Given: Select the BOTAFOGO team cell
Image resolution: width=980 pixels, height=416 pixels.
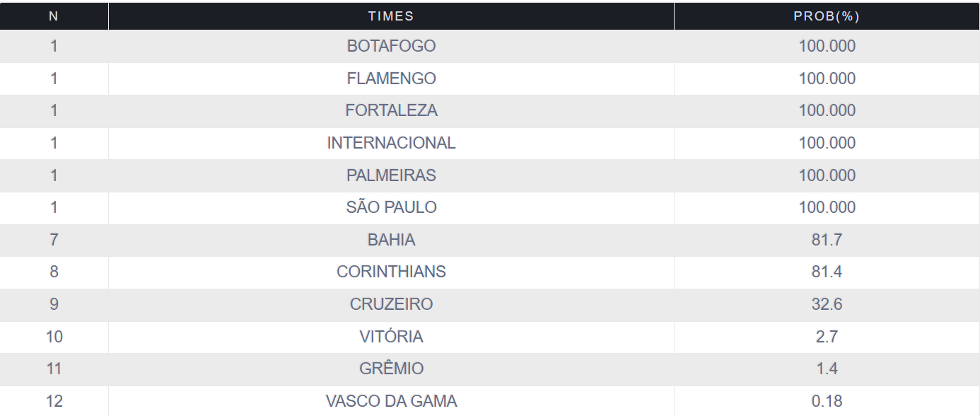Looking at the screenshot, I should [x=391, y=46].
